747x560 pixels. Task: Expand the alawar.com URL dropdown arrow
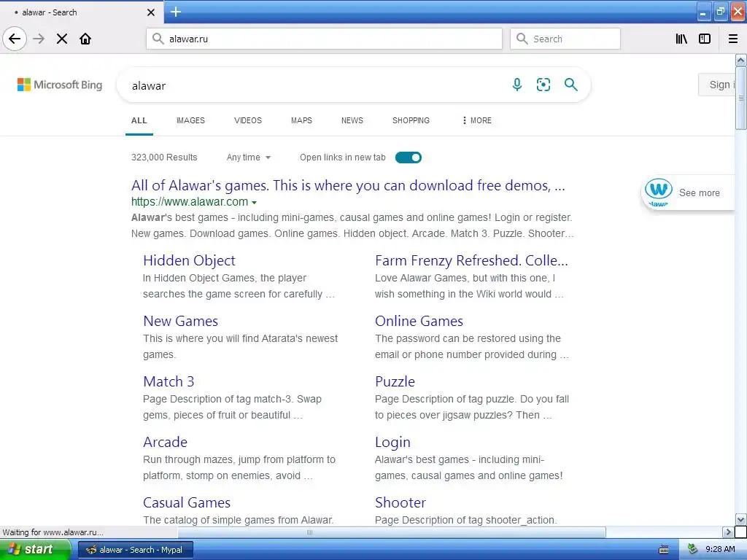[x=255, y=203]
